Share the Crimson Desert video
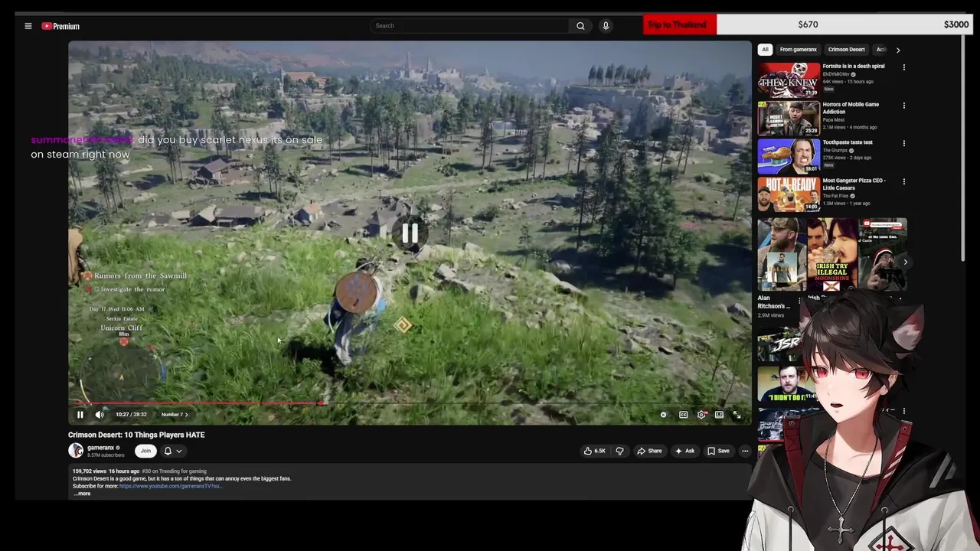 pyautogui.click(x=649, y=451)
